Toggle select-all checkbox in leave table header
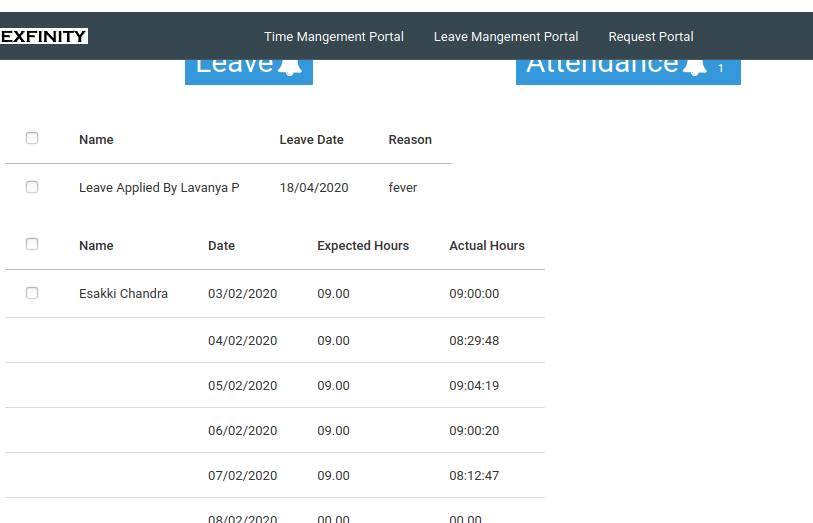 tap(32, 138)
